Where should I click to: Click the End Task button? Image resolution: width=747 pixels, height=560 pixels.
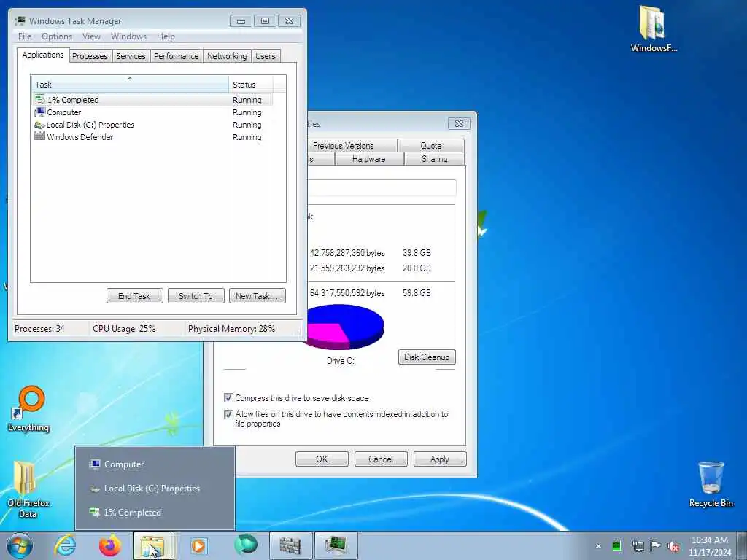point(134,296)
